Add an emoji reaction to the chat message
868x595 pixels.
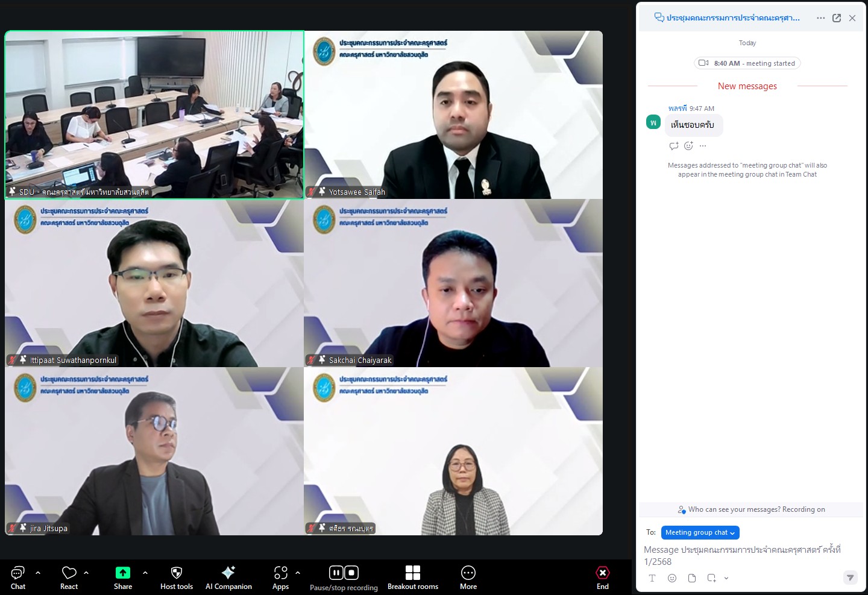688,146
